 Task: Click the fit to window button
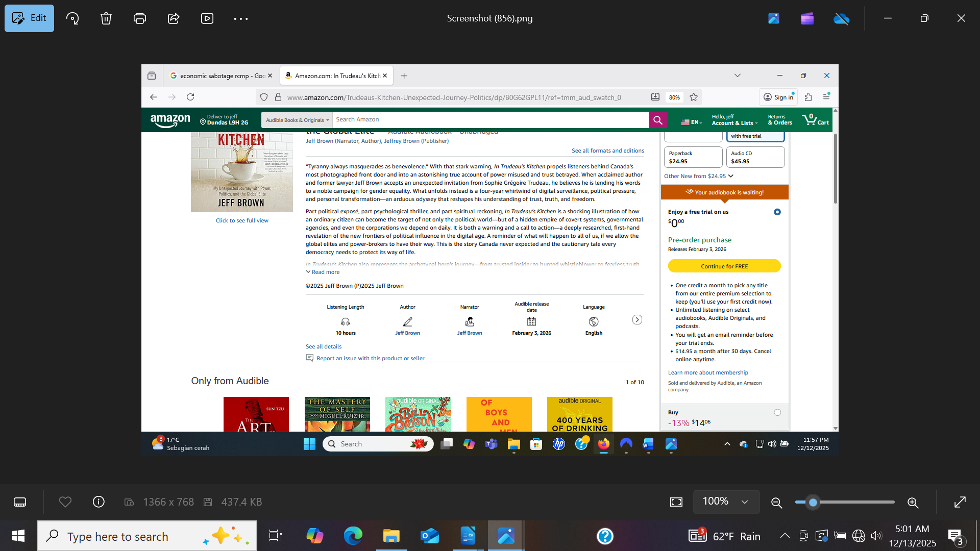click(676, 502)
